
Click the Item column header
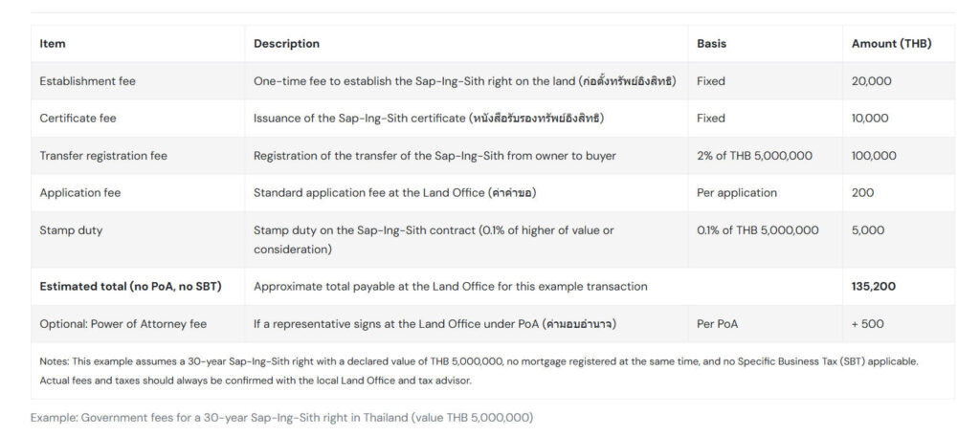click(53, 44)
